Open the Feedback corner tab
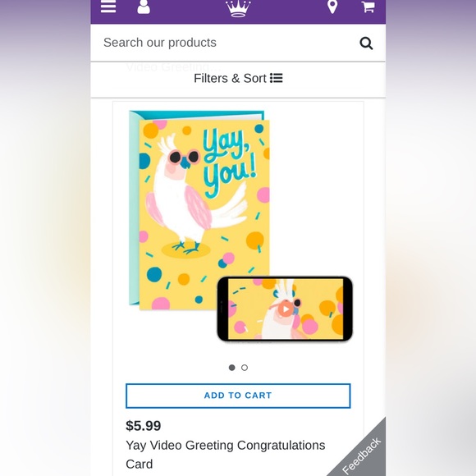The height and width of the screenshot is (476, 476). (361, 455)
